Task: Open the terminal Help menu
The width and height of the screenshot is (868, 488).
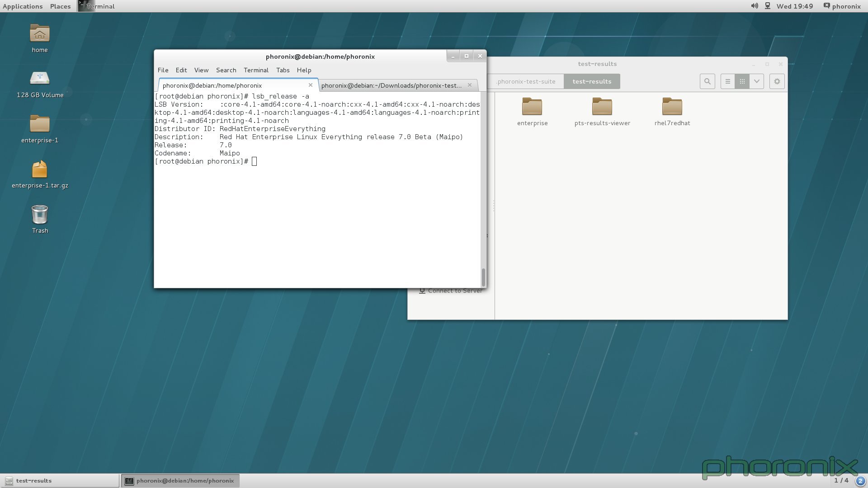Action: pyautogui.click(x=304, y=70)
